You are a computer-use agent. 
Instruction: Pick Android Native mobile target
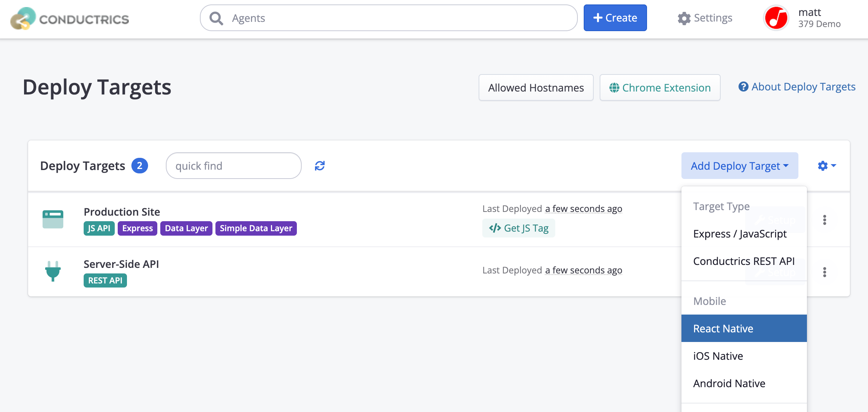(729, 383)
